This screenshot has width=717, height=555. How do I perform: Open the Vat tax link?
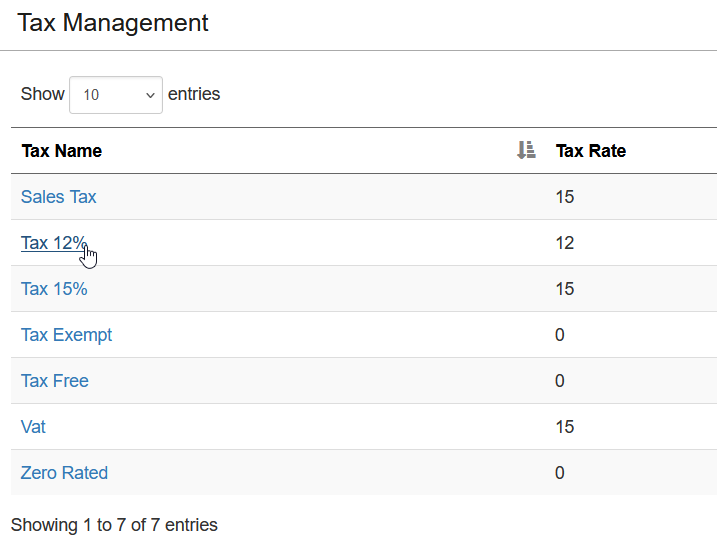(33, 427)
